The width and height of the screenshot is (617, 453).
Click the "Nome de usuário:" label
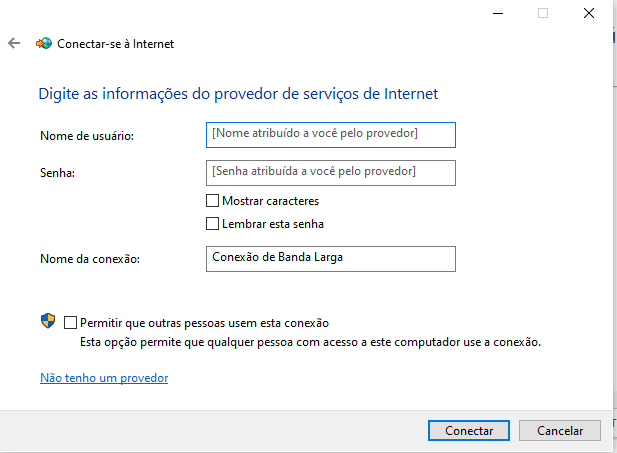point(87,136)
